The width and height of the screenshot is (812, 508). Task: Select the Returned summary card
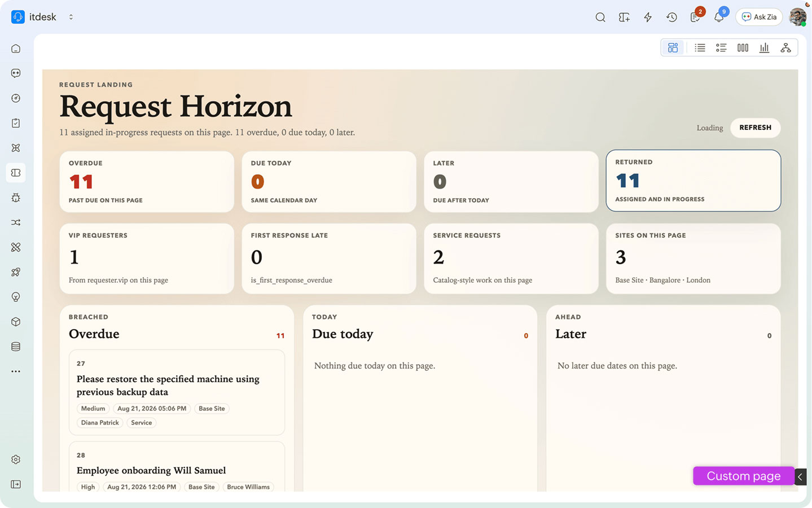pos(694,181)
